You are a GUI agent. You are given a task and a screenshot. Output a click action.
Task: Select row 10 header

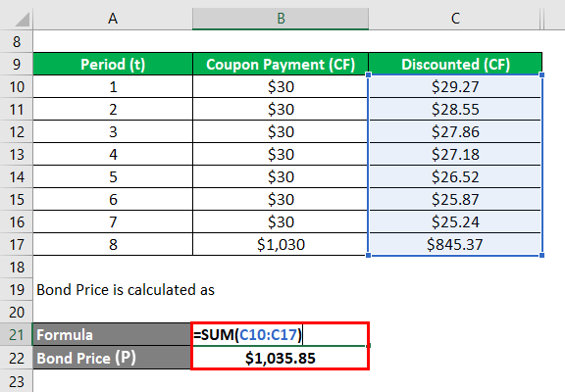tap(17, 87)
